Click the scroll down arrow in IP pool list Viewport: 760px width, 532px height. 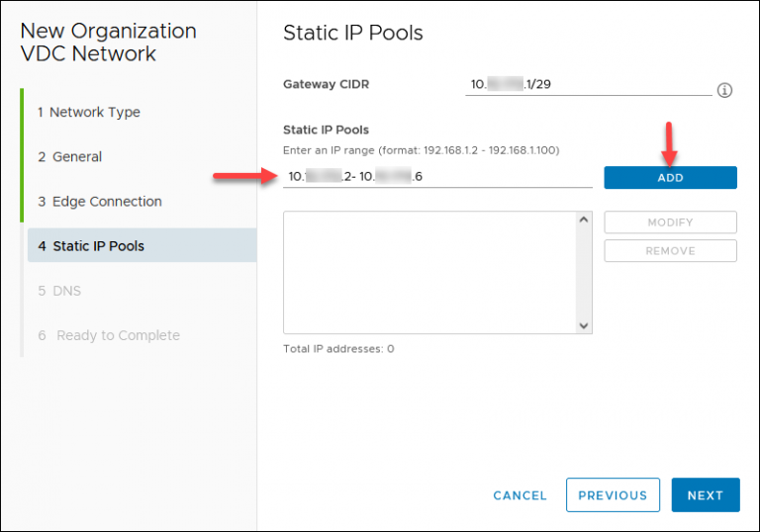point(583,325)
